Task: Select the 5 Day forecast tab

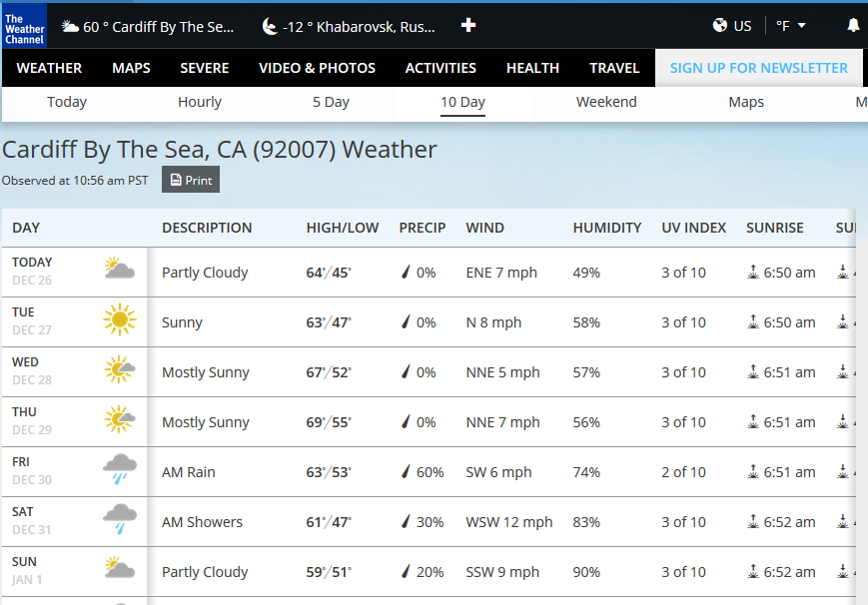Action: click(331, 102)
